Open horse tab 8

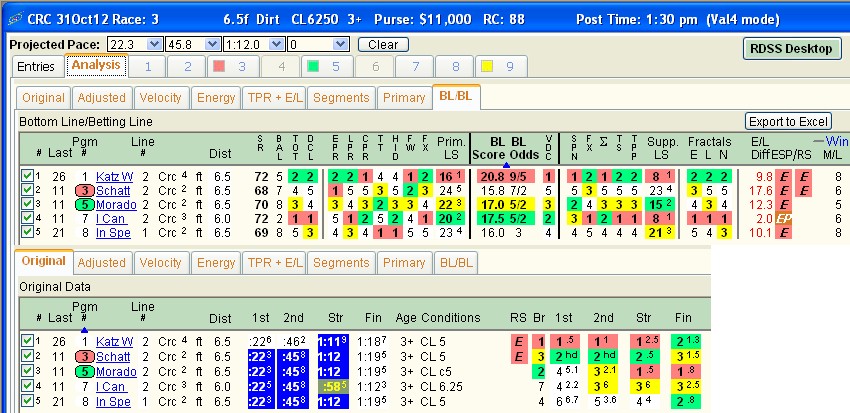click(455, 67)
